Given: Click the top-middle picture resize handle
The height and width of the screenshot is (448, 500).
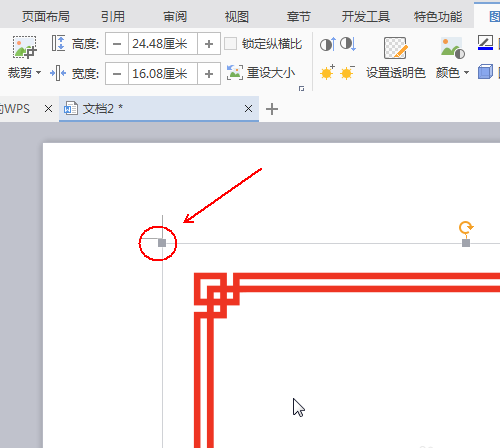Looking at the screenshot, I should pos(466,243).
